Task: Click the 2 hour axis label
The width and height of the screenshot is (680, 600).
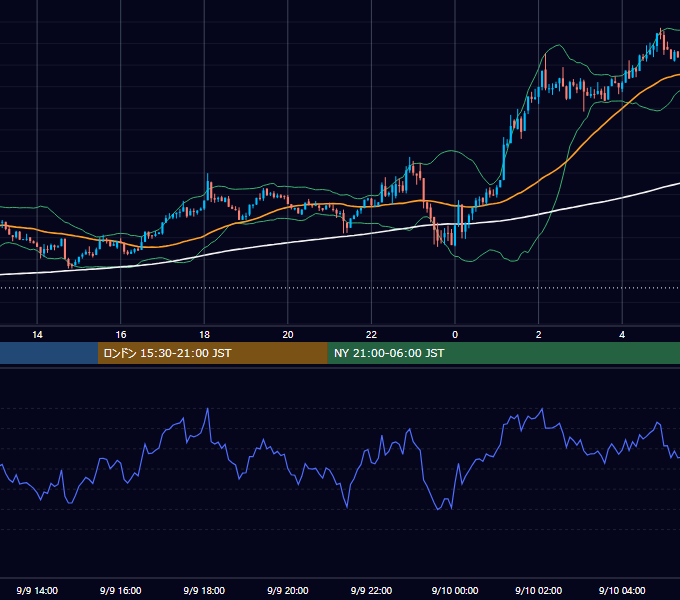Action: click(539, 335)
